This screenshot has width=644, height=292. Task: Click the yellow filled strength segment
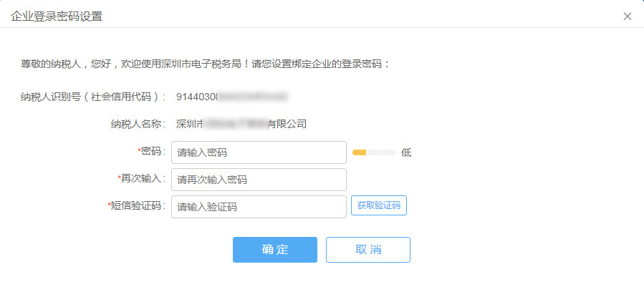pos(360,152)
